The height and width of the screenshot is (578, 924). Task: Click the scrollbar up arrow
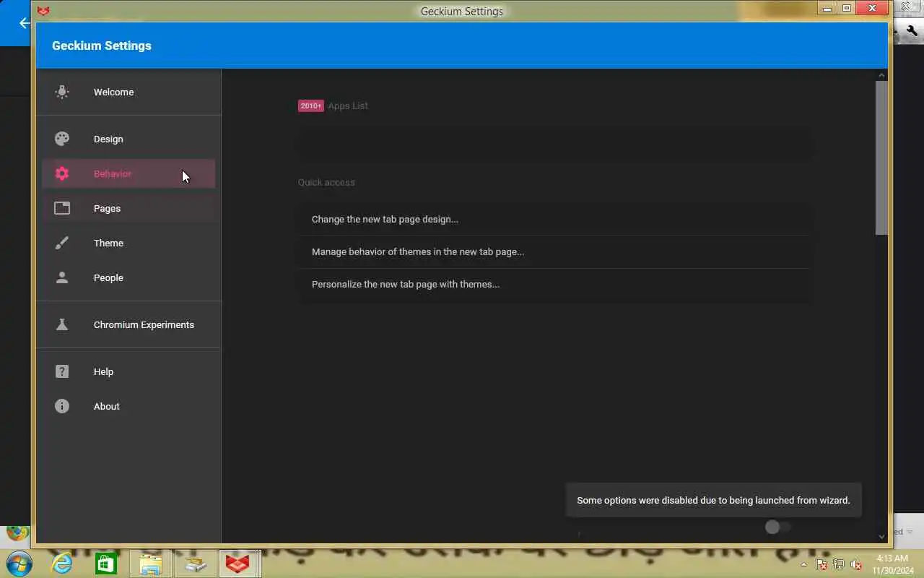pos(881,75)
